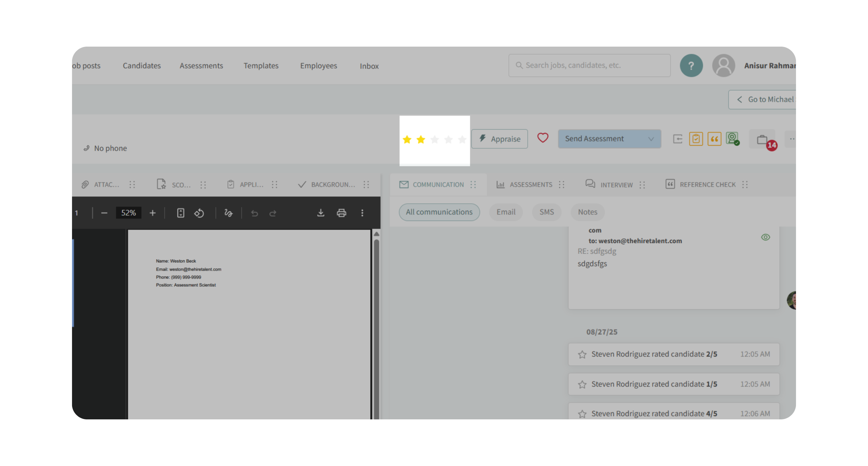The width and height of the screenshot is (868, 466).
Task: Open the more actions ellipsis menu
Action: click(792, 139)
